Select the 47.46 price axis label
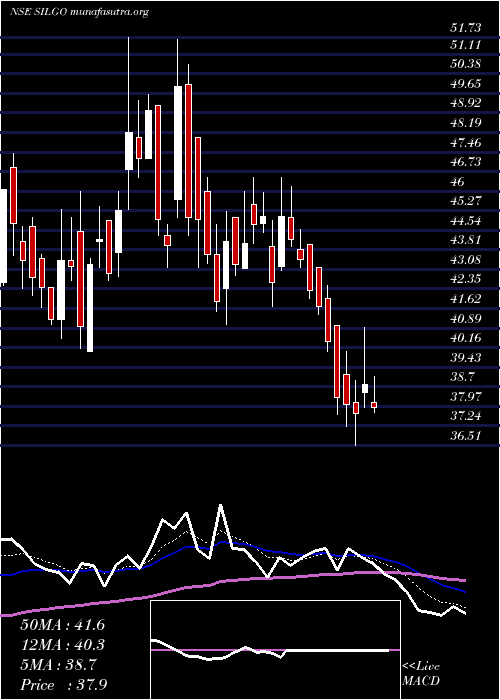Viewport: 500px width, 700px height. [466, 143]
